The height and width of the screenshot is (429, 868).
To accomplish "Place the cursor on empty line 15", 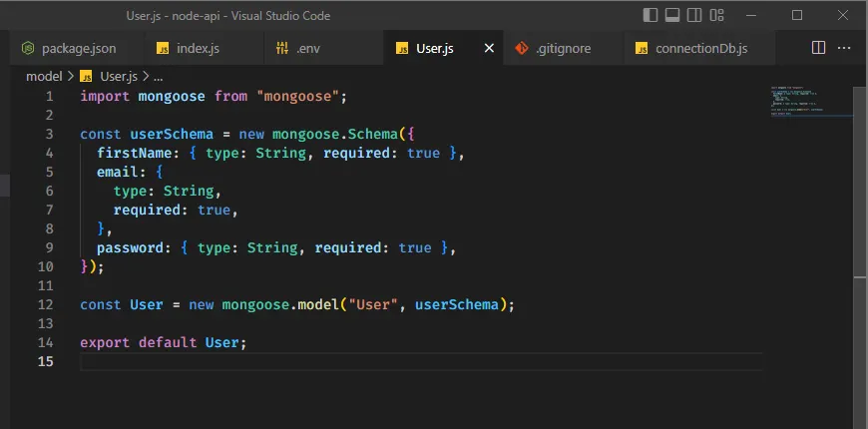I will (421, 361).
